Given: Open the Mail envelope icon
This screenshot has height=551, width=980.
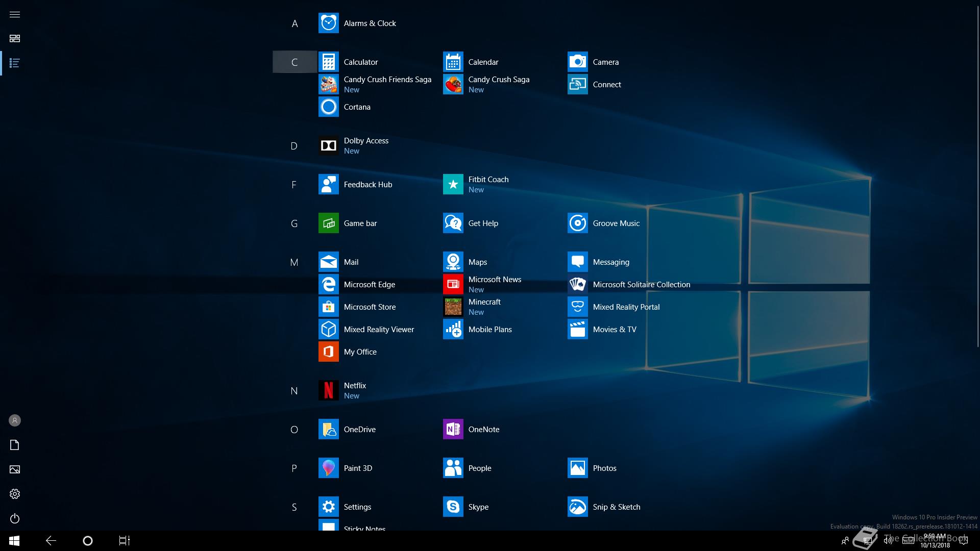Looking at the screenshot, I should (328, 262).
